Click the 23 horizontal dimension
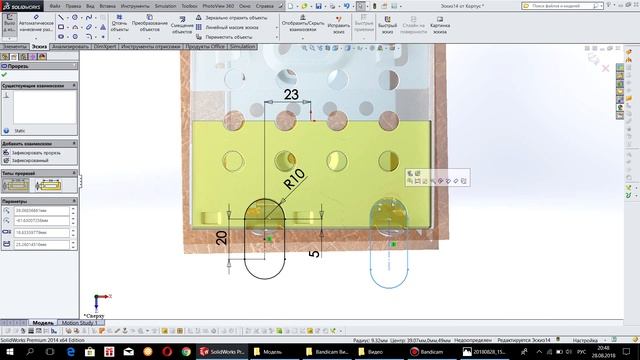The width and height of the screenshot is (640, 360). coord(291,95)
